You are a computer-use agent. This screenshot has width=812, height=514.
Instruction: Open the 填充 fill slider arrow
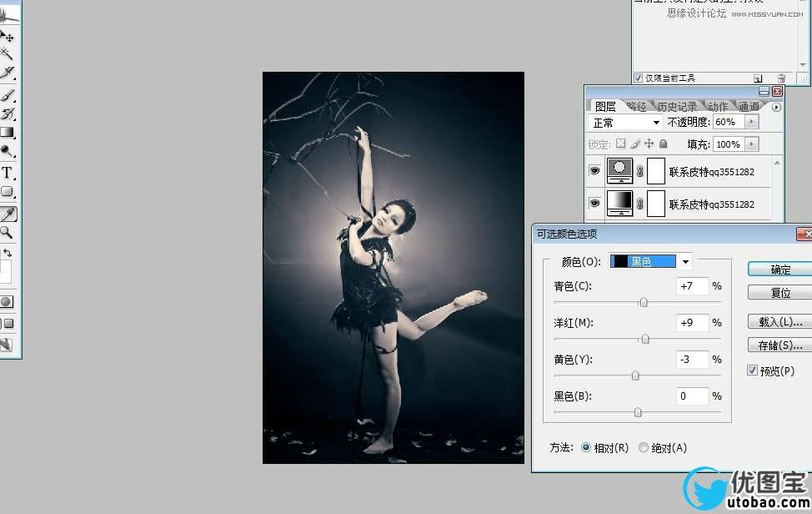tap(751, 144)
